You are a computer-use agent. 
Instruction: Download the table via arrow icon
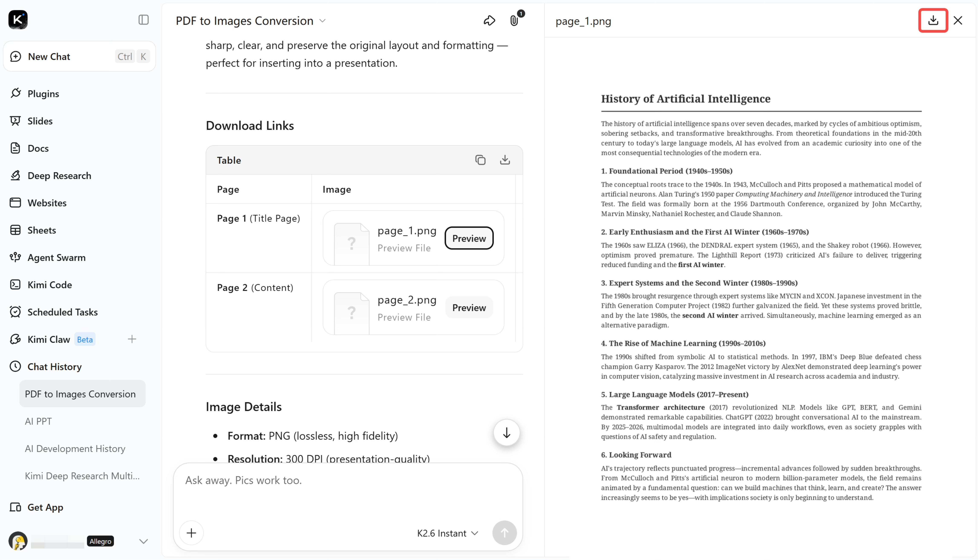pos(505,160)
